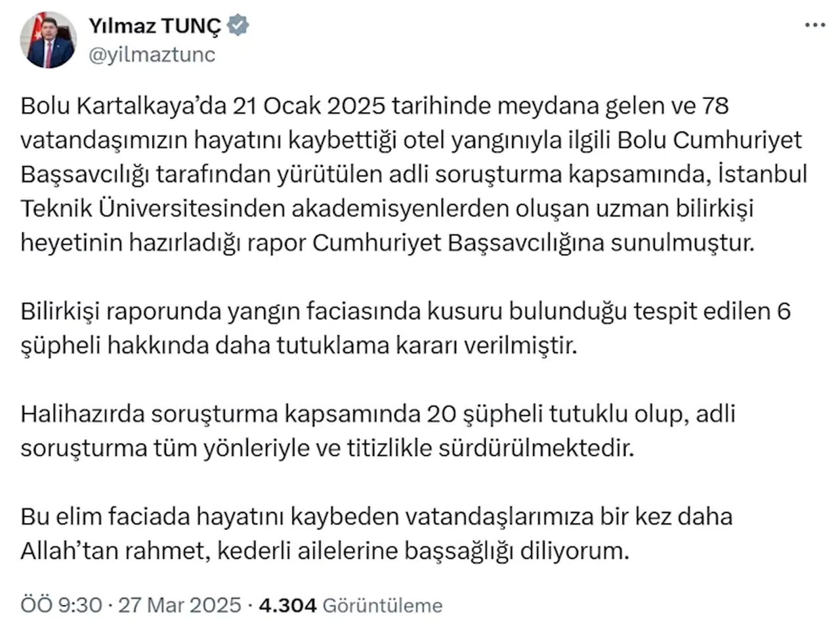Click the ÖÖ 9:30 timestamp
This screenshot has width=840, height=641.
(x=61, y=605)
